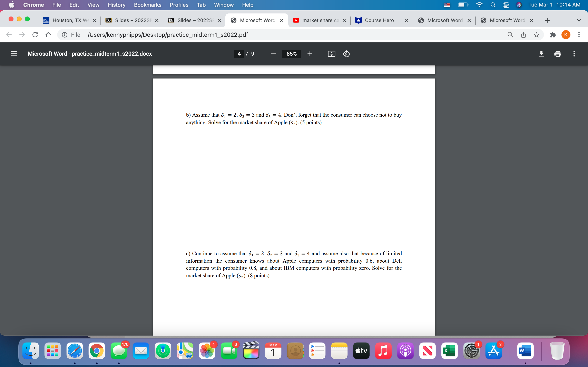The width and height of the screenshot is (588, 367).
Task: Expand the tab search chevron
Action: point(579,20)
